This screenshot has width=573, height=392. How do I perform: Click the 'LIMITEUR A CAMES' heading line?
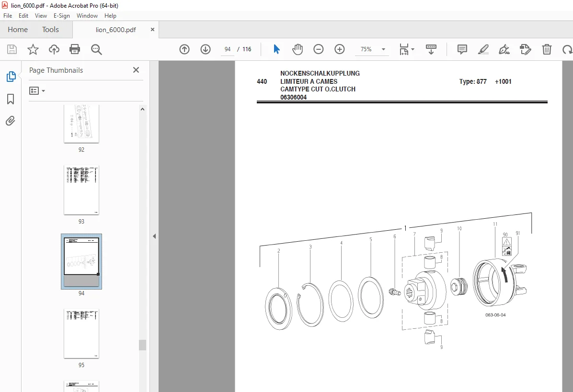[x=309, y=81]
